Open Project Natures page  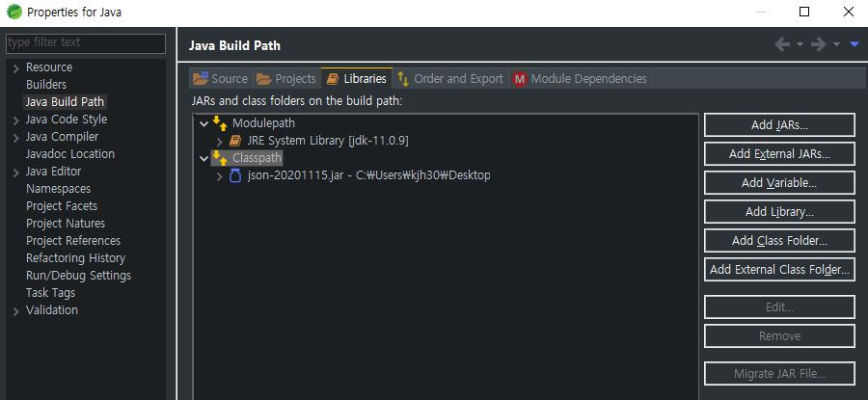tap(66, 223)
